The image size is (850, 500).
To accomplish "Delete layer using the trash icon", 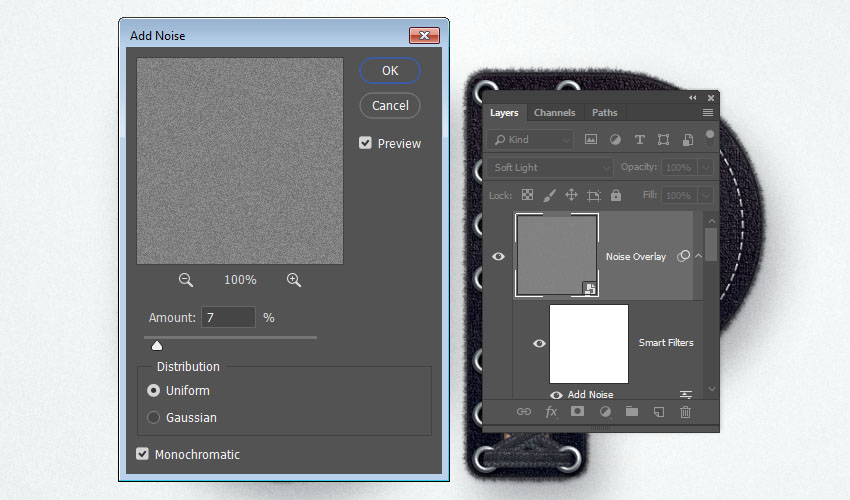I will 686,411.
